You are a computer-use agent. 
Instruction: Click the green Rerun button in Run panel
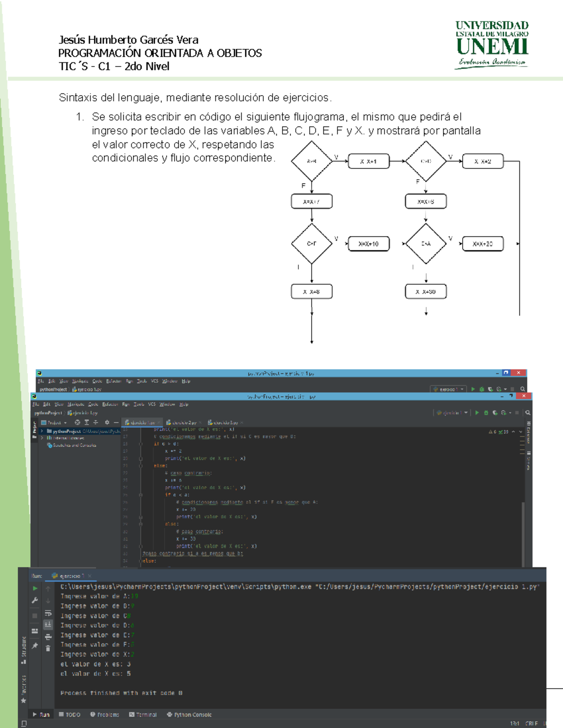(x=35, y=588)
